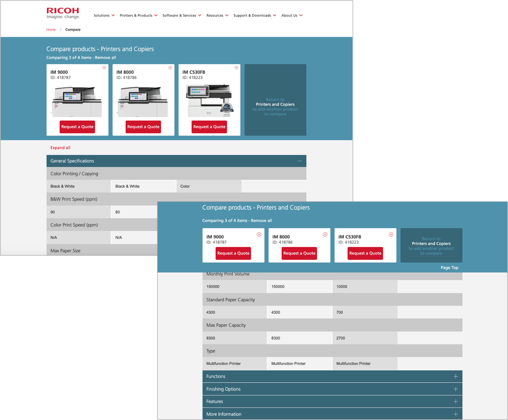Viewport: 508px width, 420px height.
Task: Click plus icon on More Information row
Action: pos(456,414)
